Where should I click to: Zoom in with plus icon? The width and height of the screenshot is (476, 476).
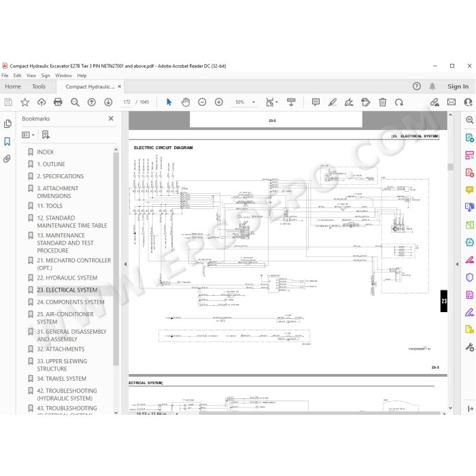point(219,102)
